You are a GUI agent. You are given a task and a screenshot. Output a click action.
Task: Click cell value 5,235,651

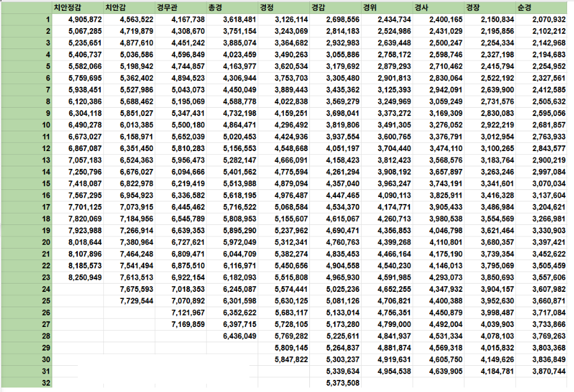click(x=85, y=43)
